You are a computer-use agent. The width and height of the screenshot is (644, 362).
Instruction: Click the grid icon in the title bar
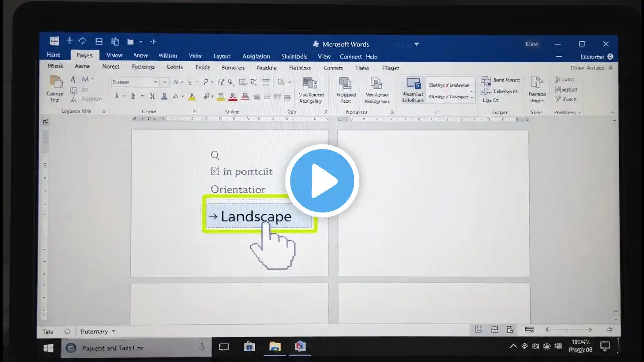click(54, 42)
